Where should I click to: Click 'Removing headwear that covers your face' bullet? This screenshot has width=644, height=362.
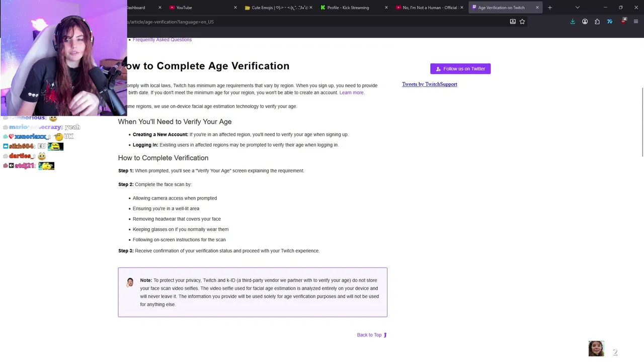point(177,219)
